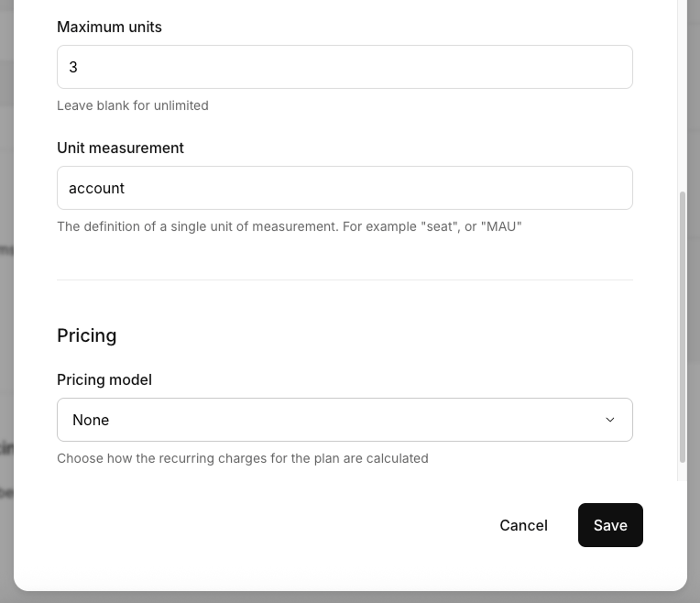Click the scrollbar track above the thumb
Viewport: 700px width, 603px height.
682,101
